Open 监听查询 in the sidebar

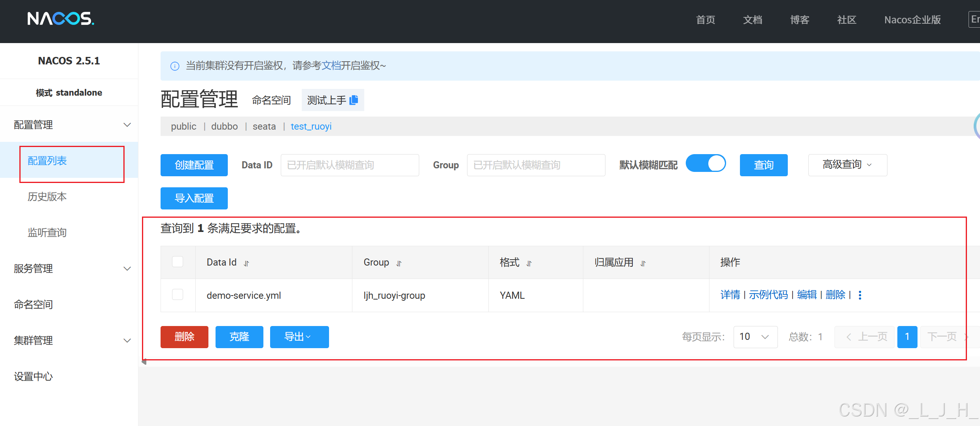point(47,233)
